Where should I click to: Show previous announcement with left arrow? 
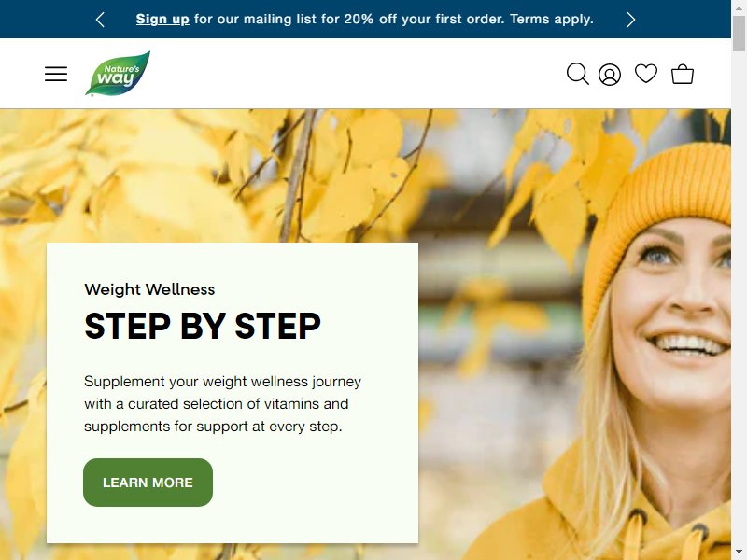coord(100,20)
